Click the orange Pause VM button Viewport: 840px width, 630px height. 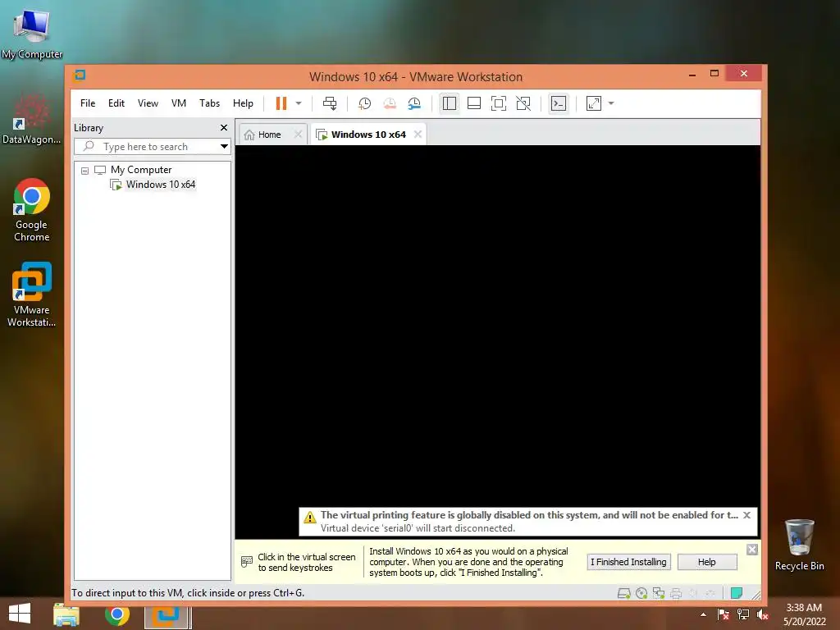pyautogui.click(x=281, y=103)
